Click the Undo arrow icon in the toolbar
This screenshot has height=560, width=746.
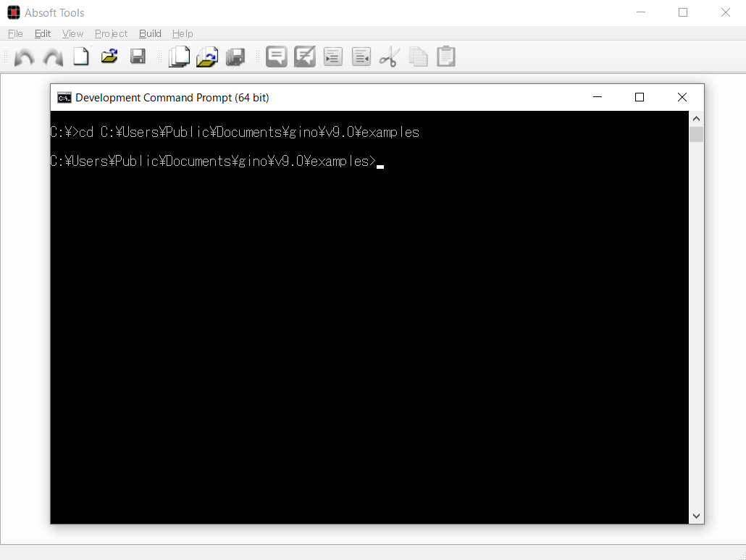point(25,57)
